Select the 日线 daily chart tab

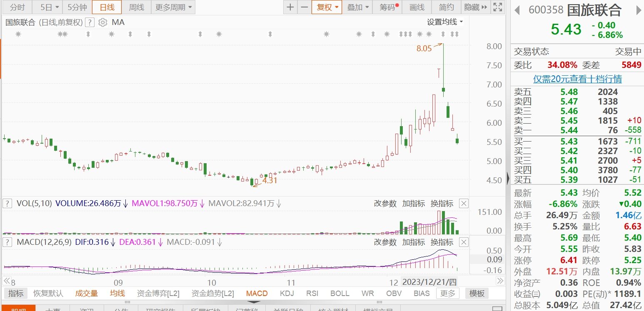[x=107, y=7]
